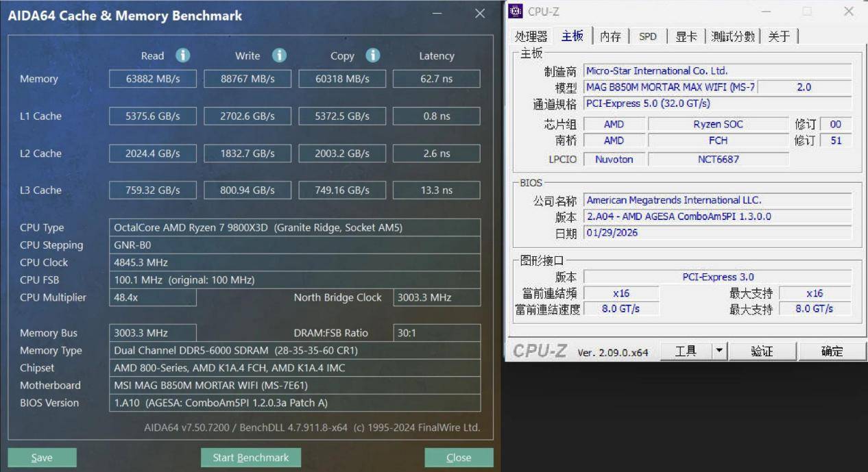Open the 显卡 tab in CPU-Z
The width and height of the screenshot is (868, 472).
coord(686,36)
